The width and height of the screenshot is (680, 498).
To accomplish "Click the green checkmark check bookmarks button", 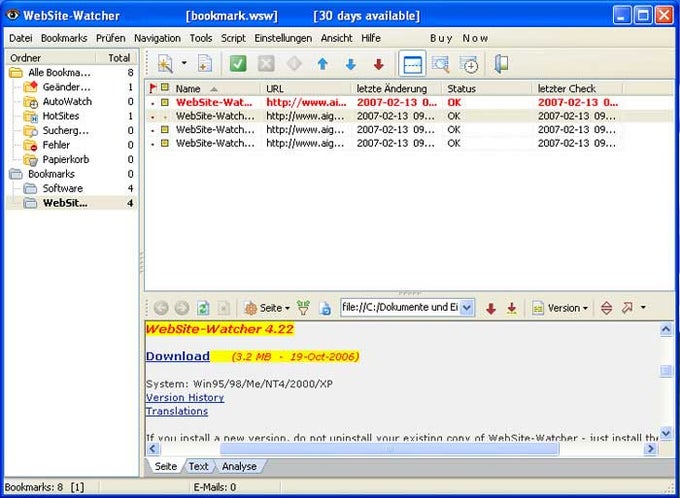I will click(238, 64).
